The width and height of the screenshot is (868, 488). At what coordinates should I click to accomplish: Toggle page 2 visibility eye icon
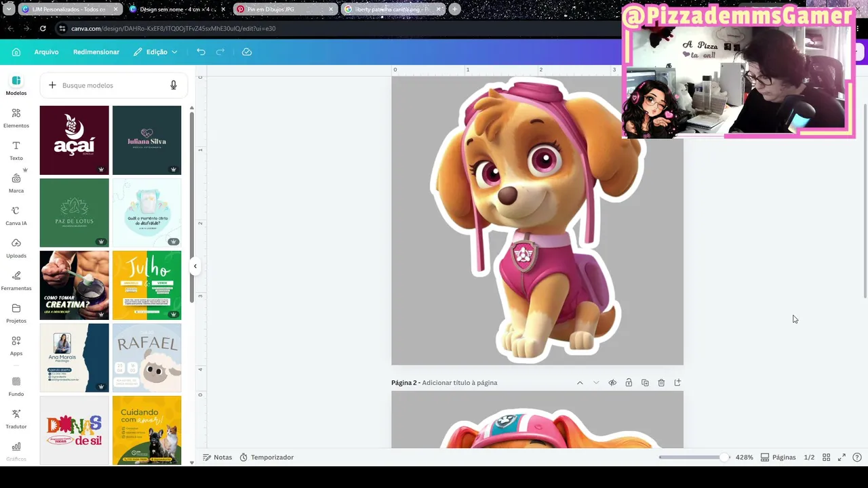pos(612,383)
